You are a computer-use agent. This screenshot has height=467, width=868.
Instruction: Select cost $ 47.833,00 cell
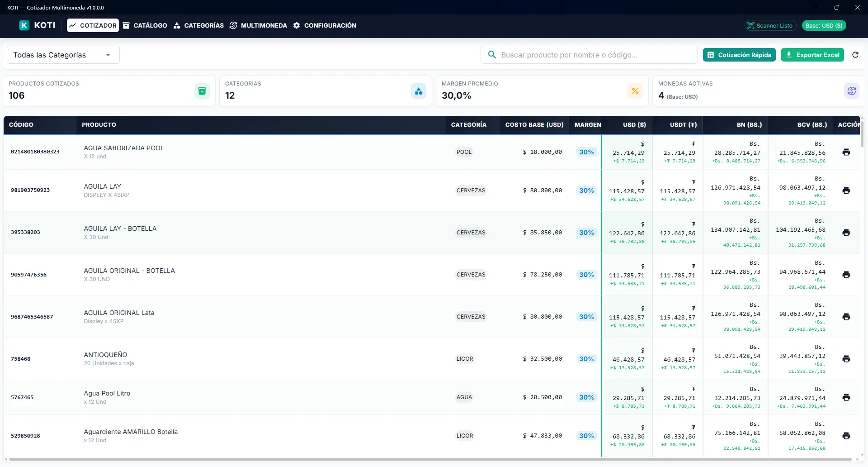(x=542, y=436)
